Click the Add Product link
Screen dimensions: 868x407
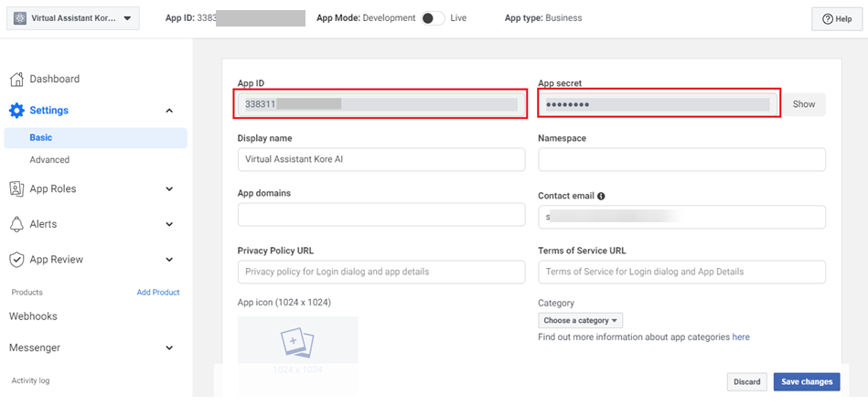[x=158, y=293]
